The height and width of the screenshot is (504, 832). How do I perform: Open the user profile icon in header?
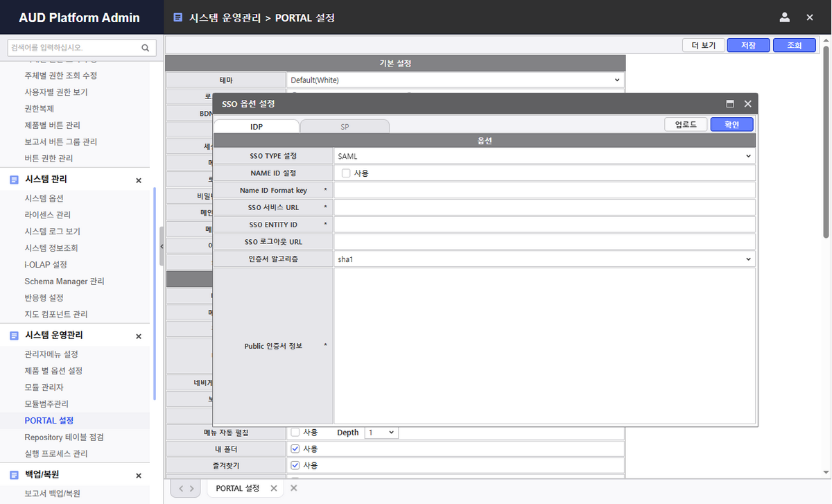pos(784,17)
